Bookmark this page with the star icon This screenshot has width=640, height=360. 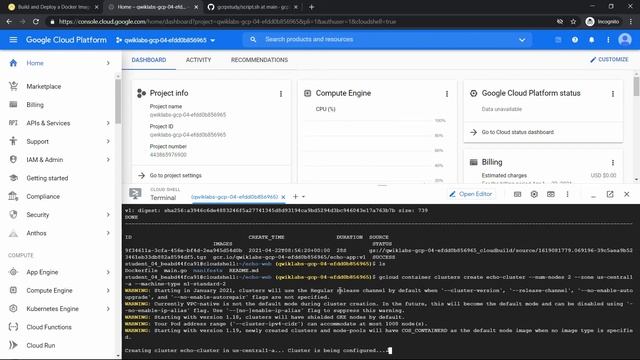[573, 22]
